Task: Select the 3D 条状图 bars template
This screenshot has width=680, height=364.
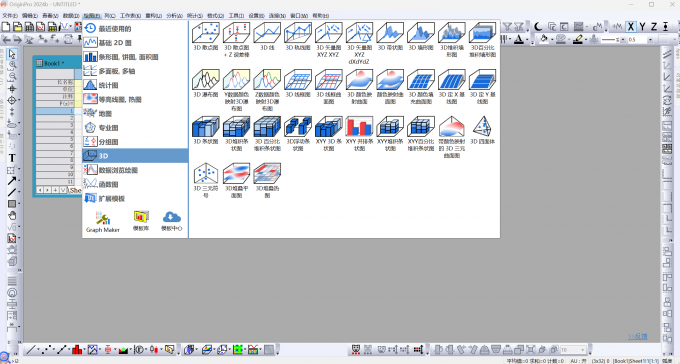Action: pos(206,131)
